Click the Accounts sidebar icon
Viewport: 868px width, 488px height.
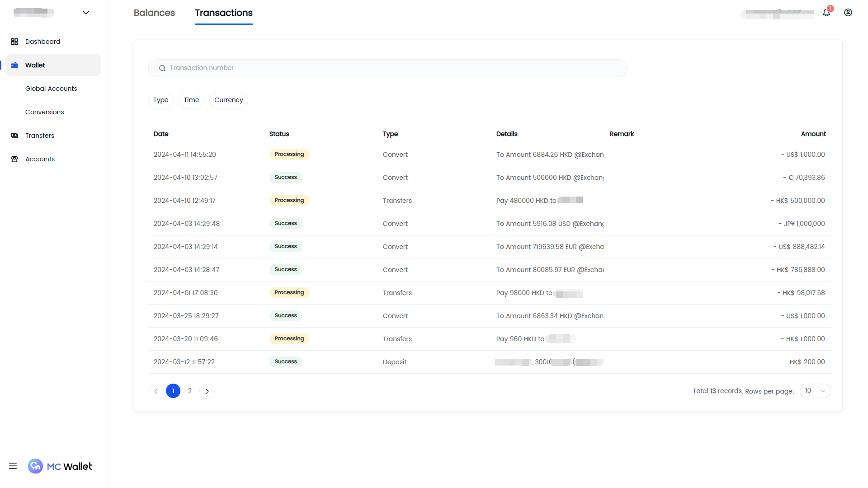click(14, 159)
